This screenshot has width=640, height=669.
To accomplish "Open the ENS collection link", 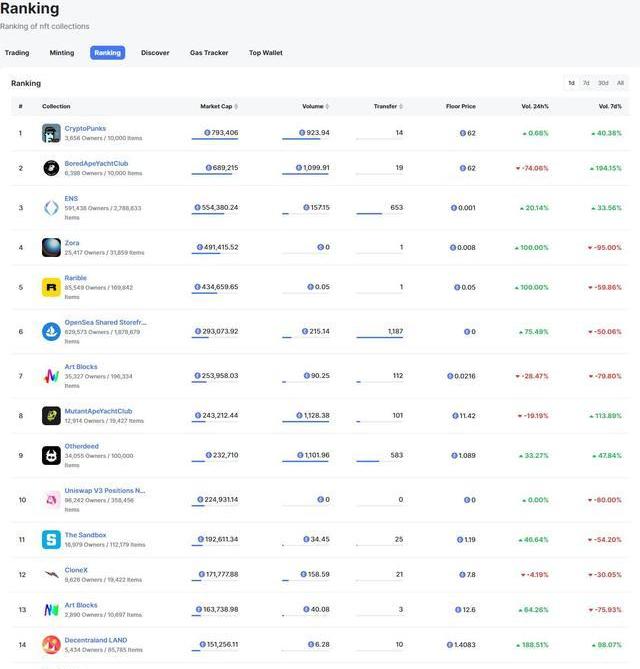I will point(71,198).
